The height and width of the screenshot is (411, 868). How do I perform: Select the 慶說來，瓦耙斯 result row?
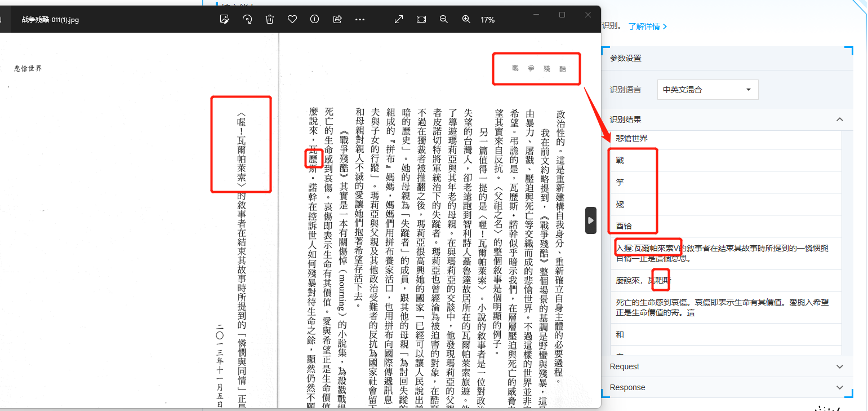click(643, 280)
